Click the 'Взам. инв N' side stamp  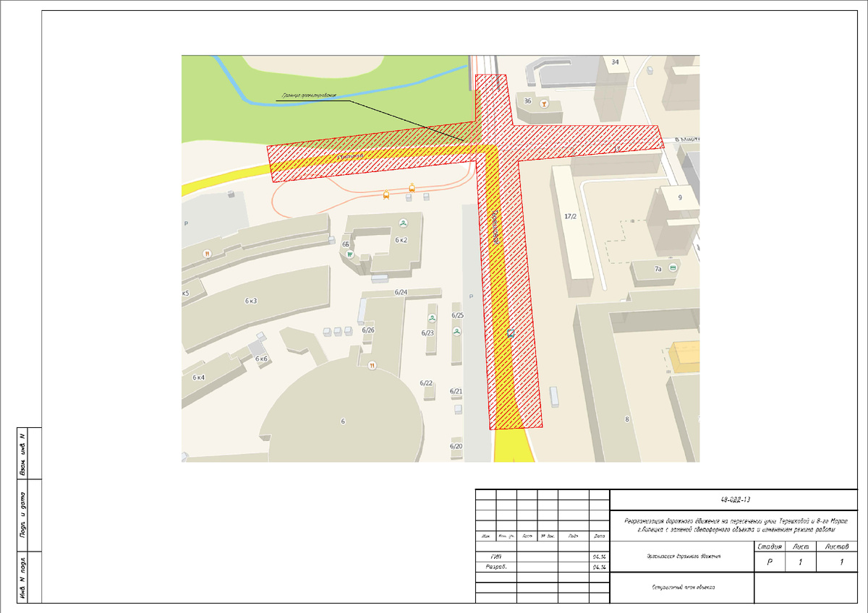click(22, 455)
